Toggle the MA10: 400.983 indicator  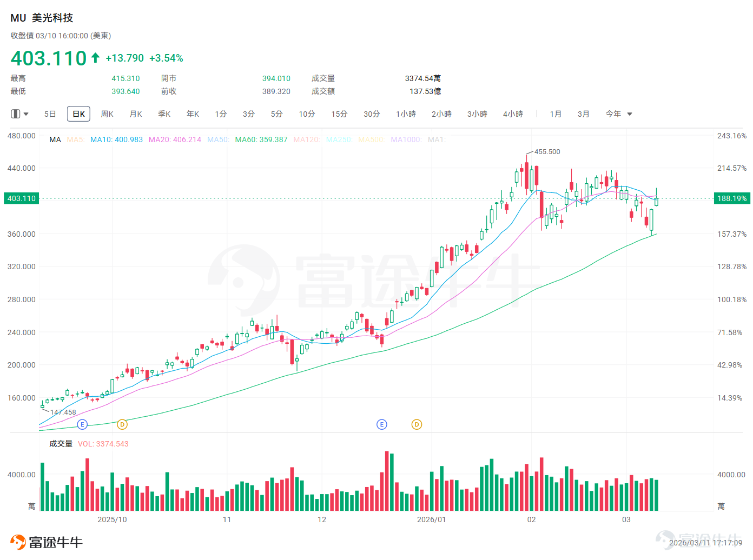116,139
